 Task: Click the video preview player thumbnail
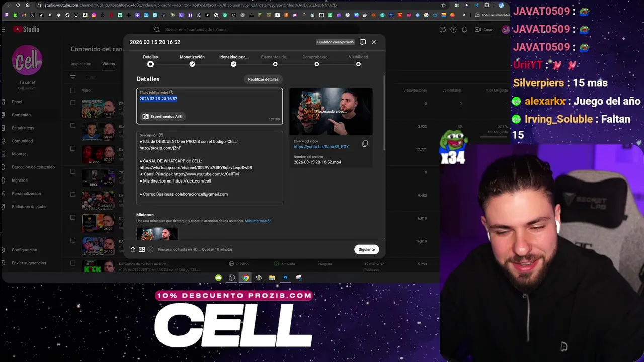pos(331,111)
